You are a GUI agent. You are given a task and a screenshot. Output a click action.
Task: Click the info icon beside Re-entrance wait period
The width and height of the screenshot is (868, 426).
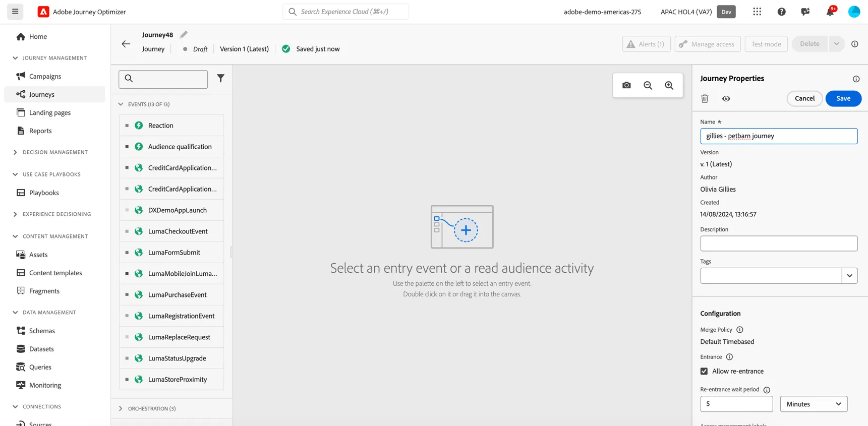tap(767, 390)
